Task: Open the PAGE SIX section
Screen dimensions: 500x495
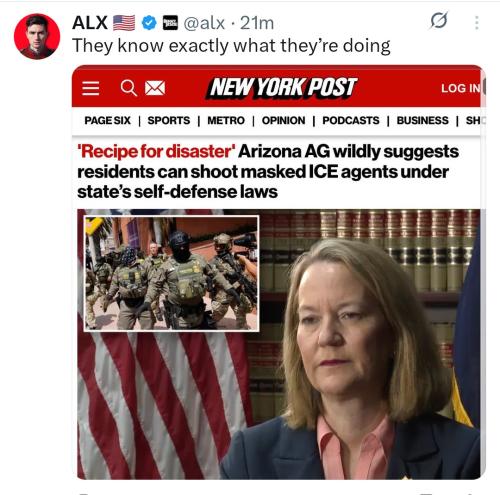Action: coord(107,120)
